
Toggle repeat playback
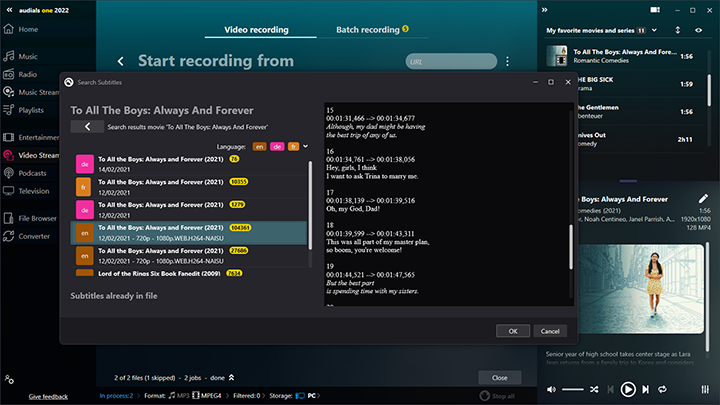pos(662,389)
